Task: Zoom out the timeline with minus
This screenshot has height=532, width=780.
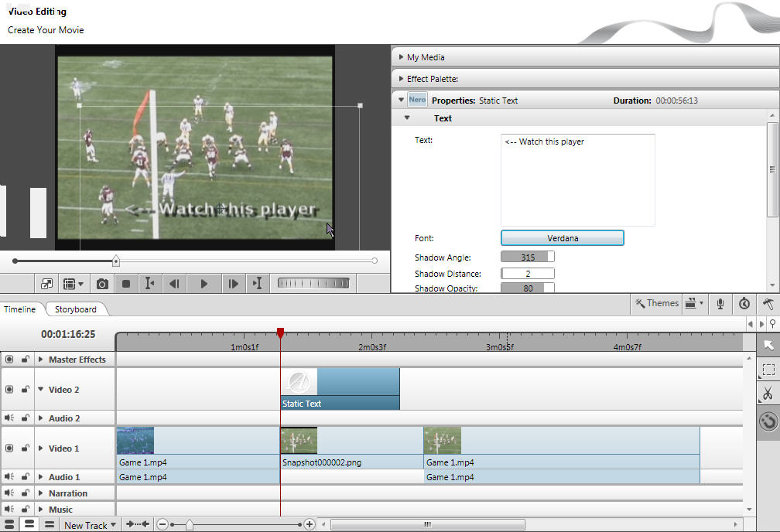Action: click(x=162, y=524)
